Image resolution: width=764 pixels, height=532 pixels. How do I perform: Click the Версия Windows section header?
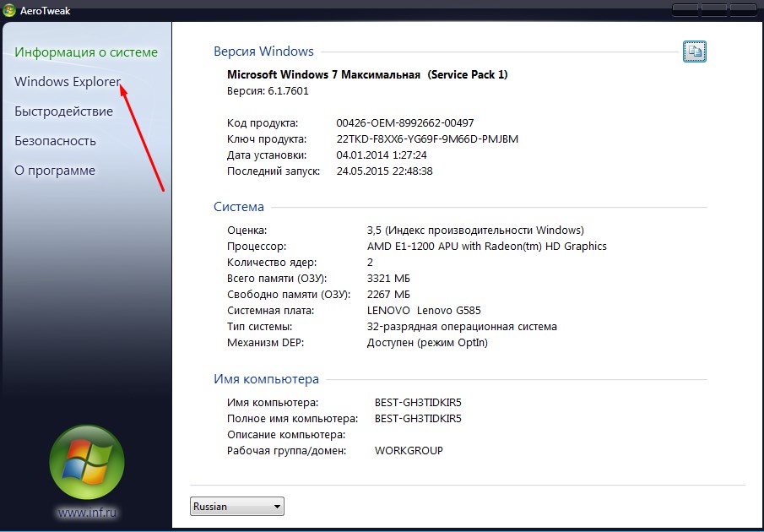pos(263,52)
